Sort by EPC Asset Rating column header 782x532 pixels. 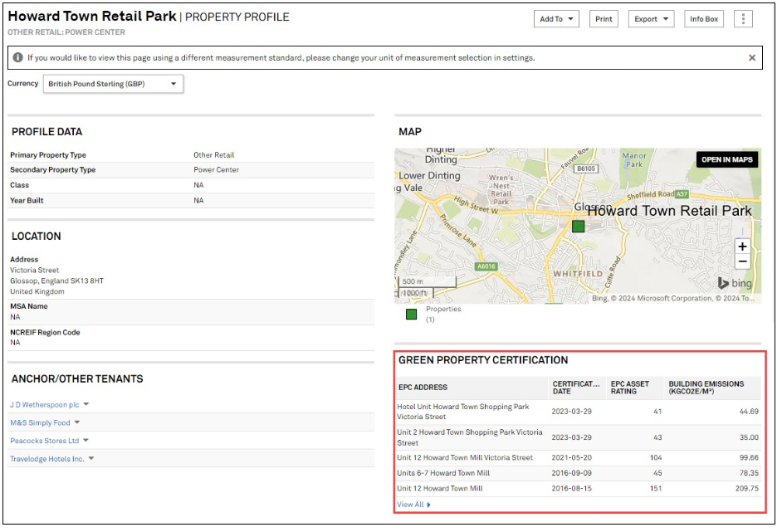pos(630,388)
